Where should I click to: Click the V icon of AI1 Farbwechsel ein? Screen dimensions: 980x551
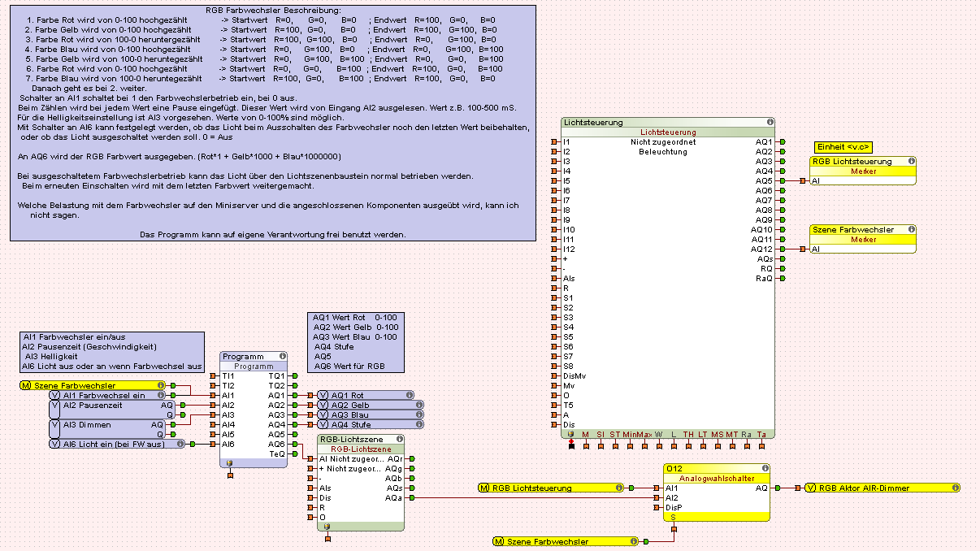(x=55, y=395)
